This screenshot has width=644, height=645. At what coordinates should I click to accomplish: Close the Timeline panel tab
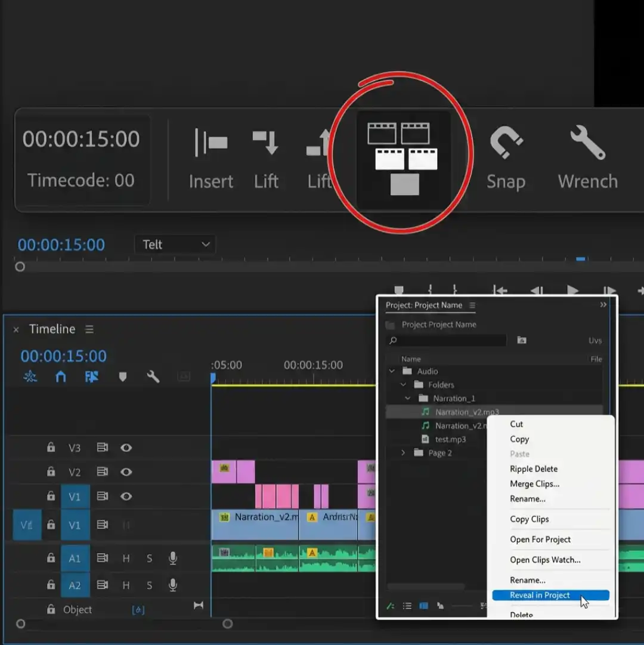tap(16, 329)
